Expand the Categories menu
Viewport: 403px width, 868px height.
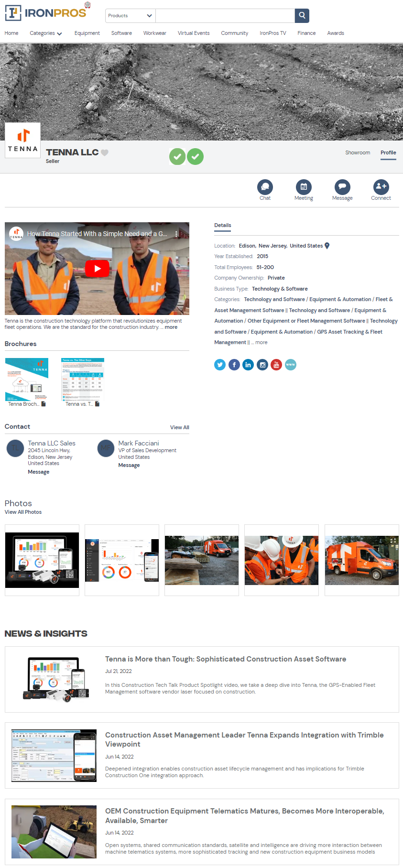pyautogui.click(x=46, y=33)
